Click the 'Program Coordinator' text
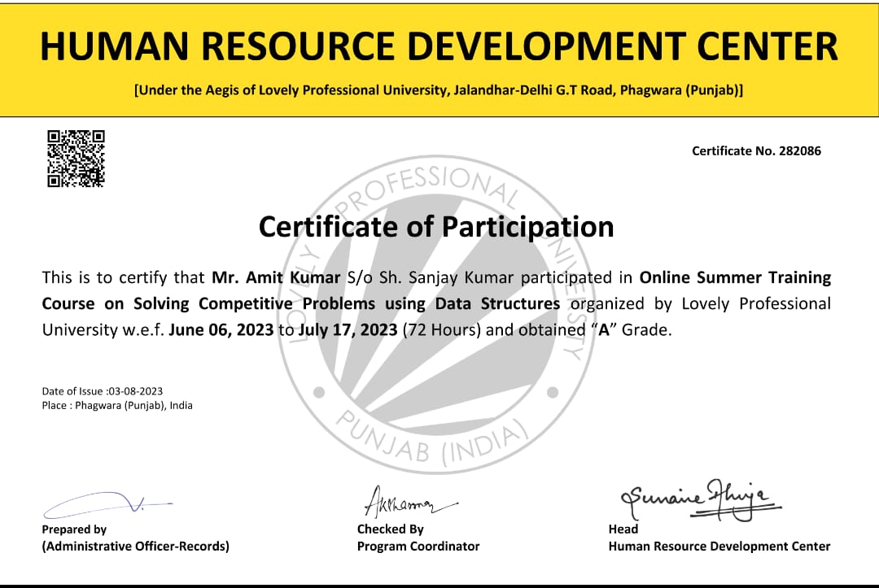879x588 pixels. [x=418, y=546]
